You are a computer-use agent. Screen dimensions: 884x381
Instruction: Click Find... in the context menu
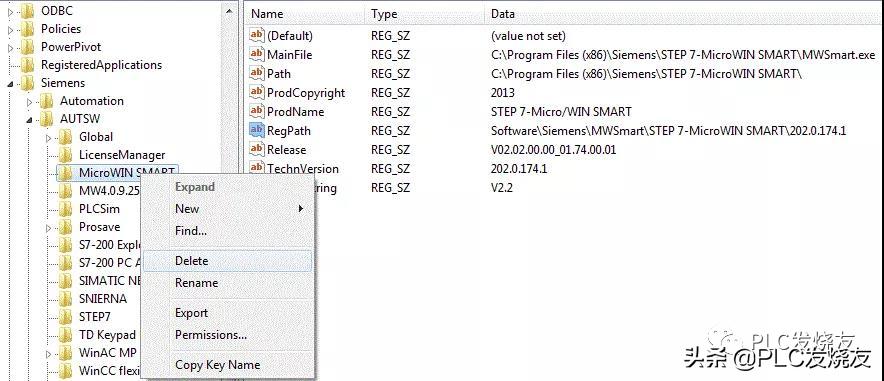click(227, 231)
